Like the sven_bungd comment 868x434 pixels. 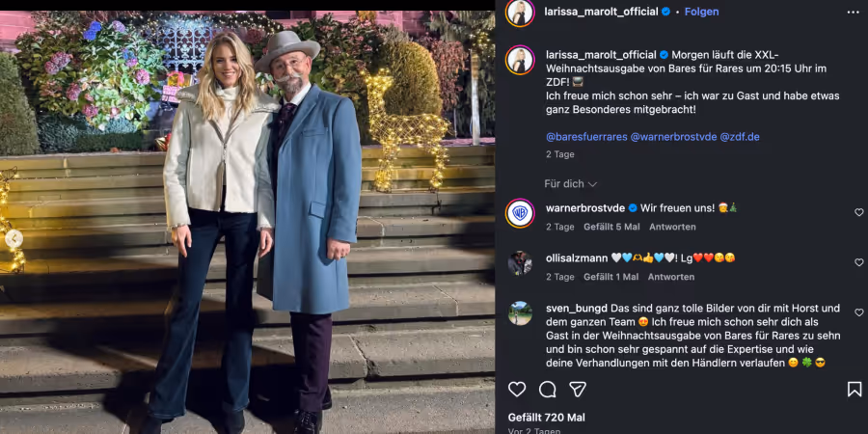tap(859, 312)
